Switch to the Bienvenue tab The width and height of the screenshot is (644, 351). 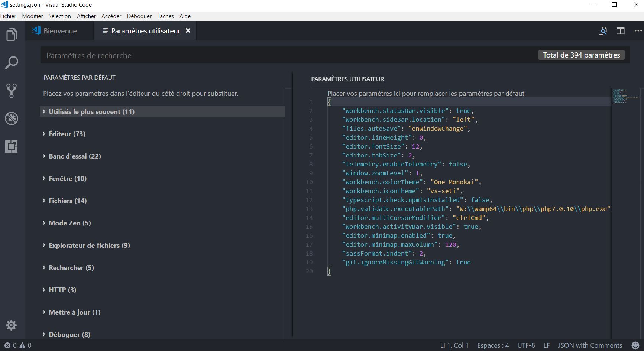[x=59, y=31]
